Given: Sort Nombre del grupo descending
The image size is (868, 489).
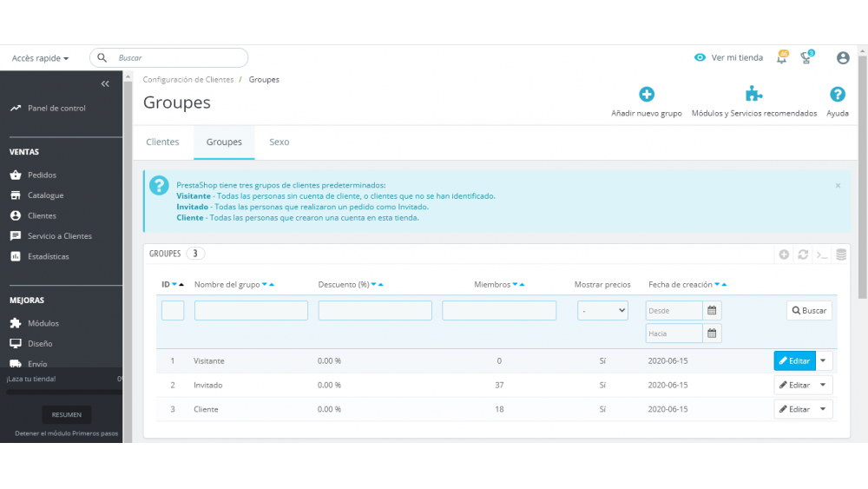Looking at the screenshot, I should (265, 284).
